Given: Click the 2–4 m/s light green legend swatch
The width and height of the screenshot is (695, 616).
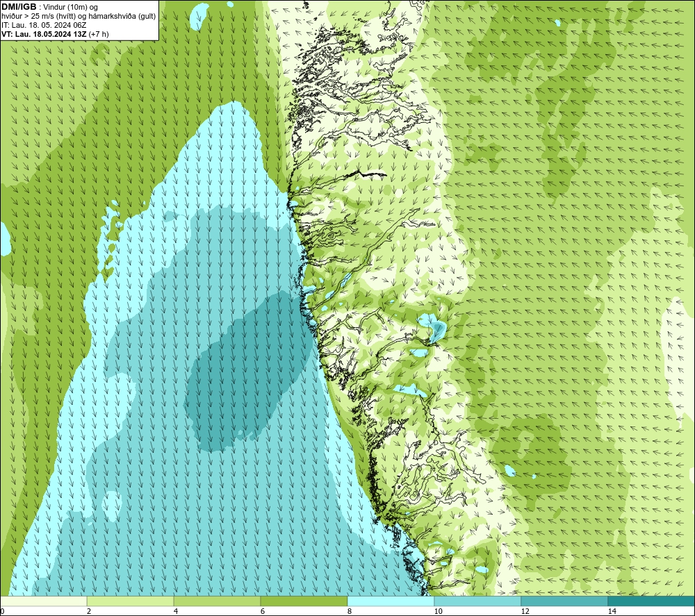Looking at the screenshot, I should click(131, 601).
